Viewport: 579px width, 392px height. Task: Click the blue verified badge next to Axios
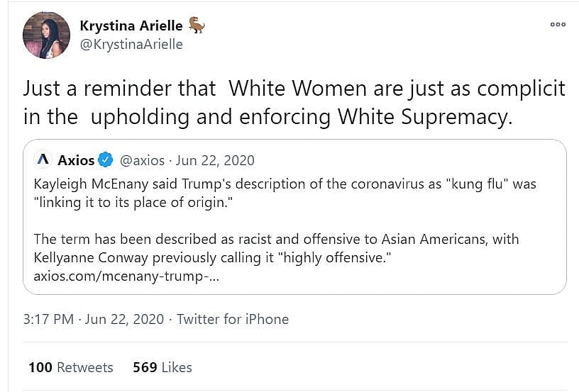tap(106, 159)
